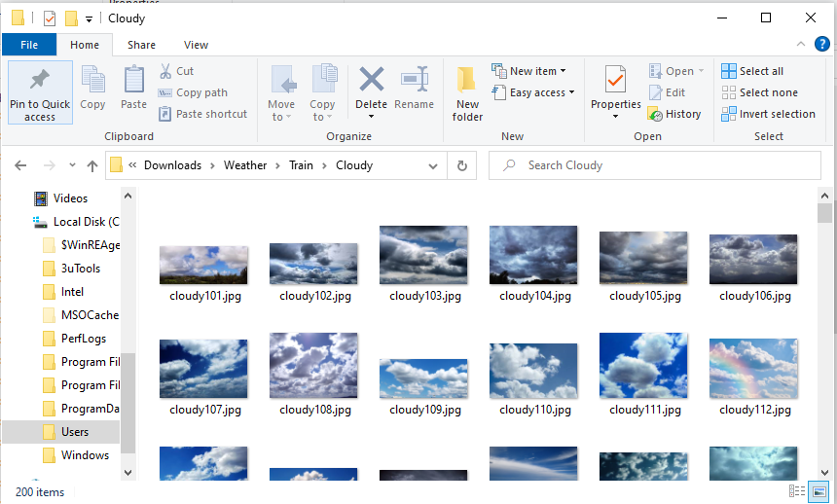Screen dimensions: 837x504
Task: Open cloudy112.jpg rainbow thumbnail
Action: [x=752, y=366]
